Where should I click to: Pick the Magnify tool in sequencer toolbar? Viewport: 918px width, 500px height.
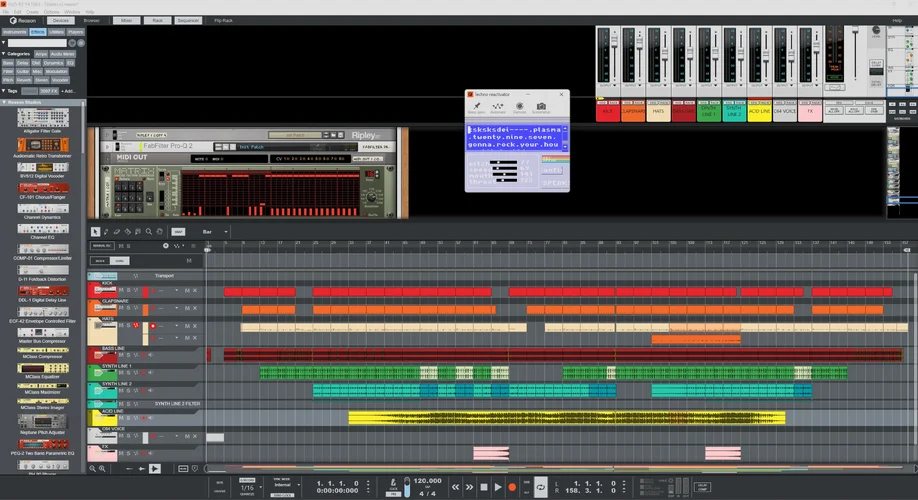tap(151, 231)
